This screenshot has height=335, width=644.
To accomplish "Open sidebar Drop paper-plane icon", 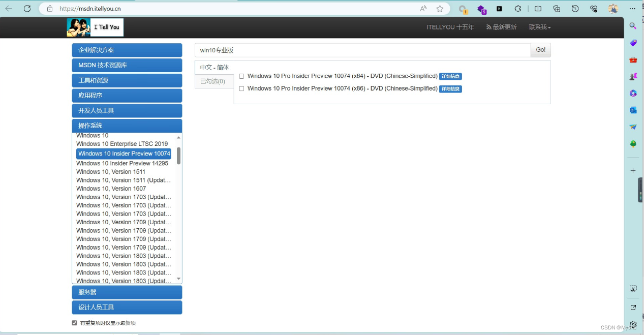I will pos(633,127).
